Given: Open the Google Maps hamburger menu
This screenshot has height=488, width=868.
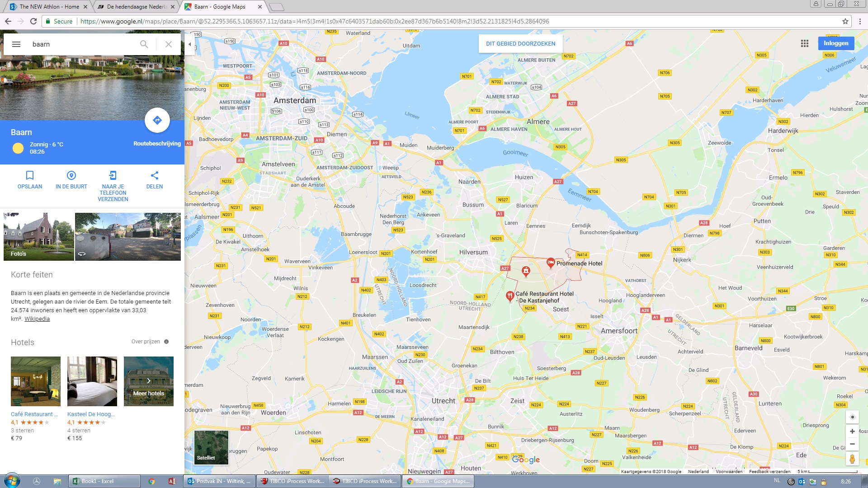Looking at the screenshot, I should coord(16,44).
